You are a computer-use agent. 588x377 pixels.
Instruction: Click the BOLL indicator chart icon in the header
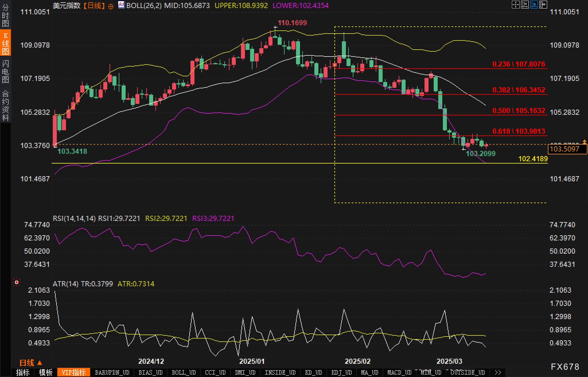pos(121,5)
